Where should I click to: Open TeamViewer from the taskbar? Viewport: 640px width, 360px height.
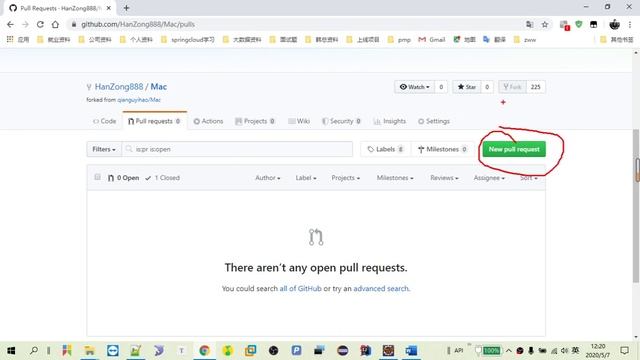113,350
